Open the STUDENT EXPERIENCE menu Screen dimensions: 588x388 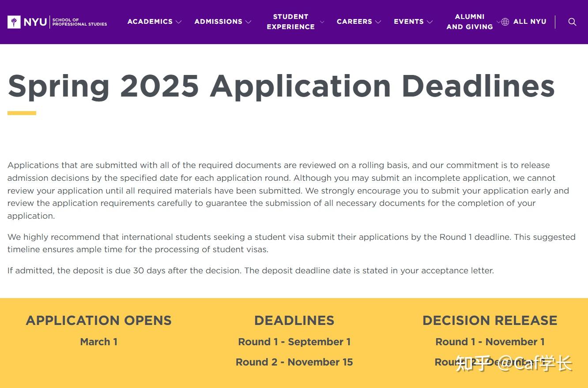pyautogui.click(x=290, y=22)
